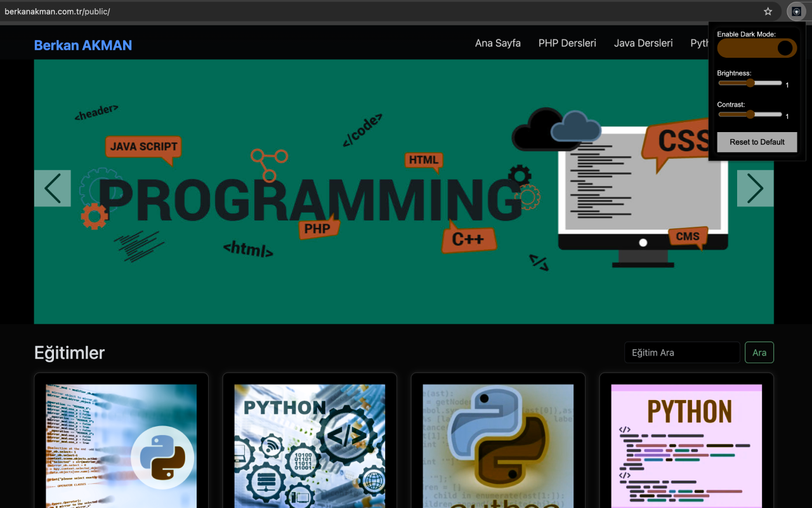The width and height of the screenshot is (812, 508).
Task: Open the Python logo code-background course thumbnail
Action: pyautogui.click(x=121, y=446)
